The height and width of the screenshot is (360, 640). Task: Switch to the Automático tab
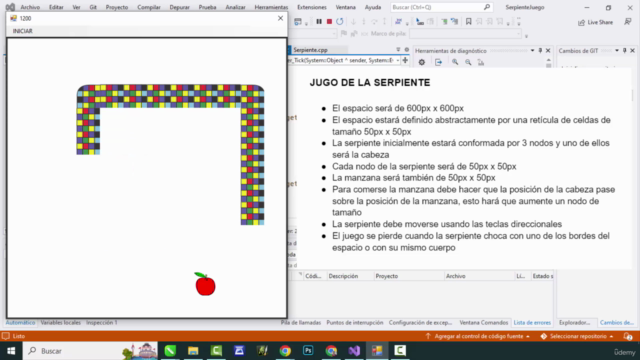(20, 322)
